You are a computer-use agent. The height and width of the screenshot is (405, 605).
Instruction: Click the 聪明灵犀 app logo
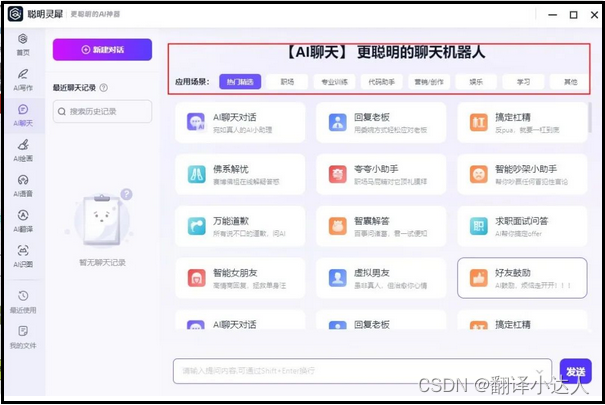(15, 14)
